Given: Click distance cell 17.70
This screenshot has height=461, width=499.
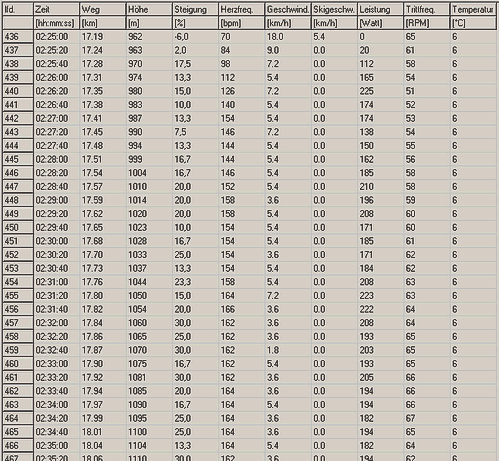Looking at the screenshot, I should (x=103, y=255).
